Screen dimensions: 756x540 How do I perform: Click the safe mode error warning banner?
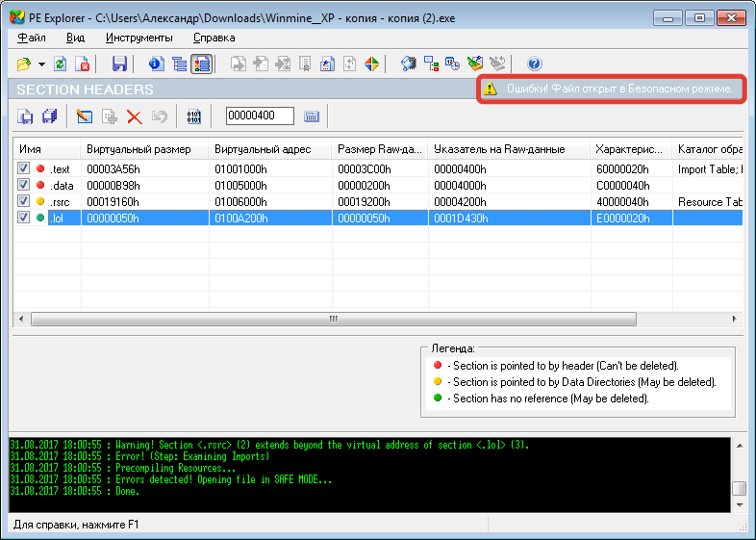click(612, 88)
